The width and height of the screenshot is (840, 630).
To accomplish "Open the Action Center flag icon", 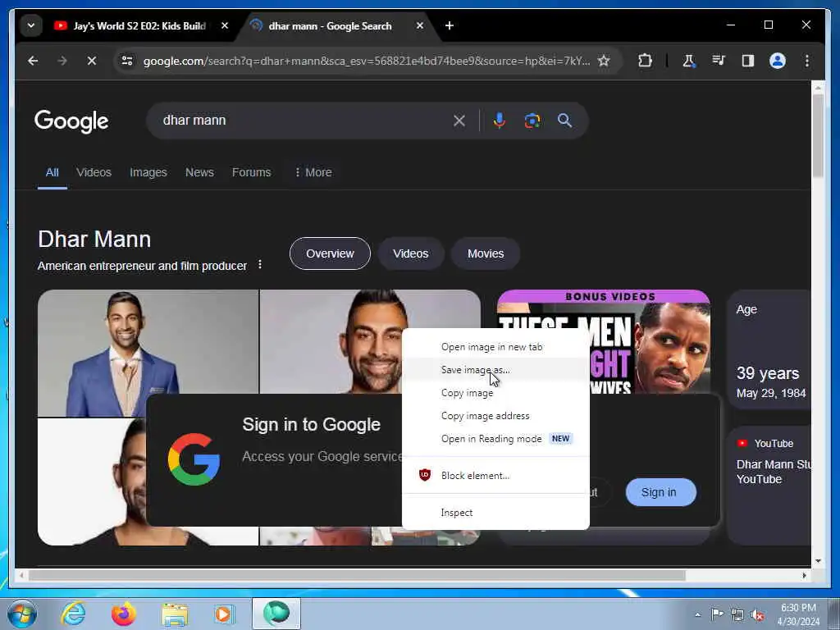I will pyautogui.click(x=717, y=614).
